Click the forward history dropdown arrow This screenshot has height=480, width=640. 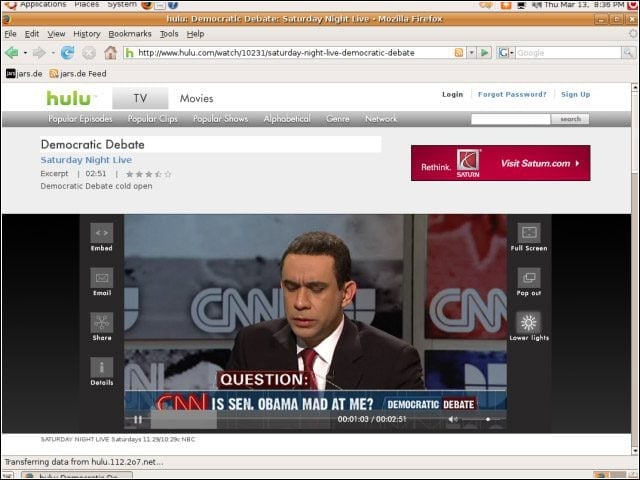(x=53, y=53)
